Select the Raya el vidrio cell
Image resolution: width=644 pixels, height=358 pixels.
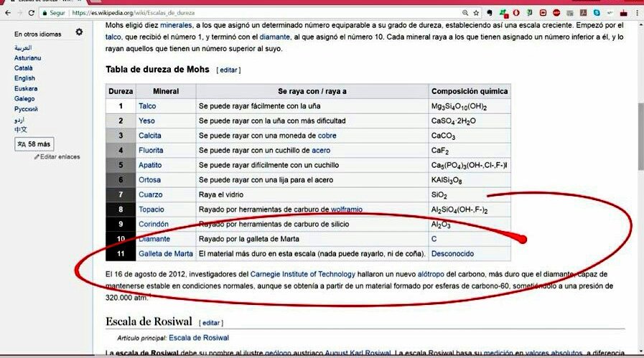click(x=312, y=194)
